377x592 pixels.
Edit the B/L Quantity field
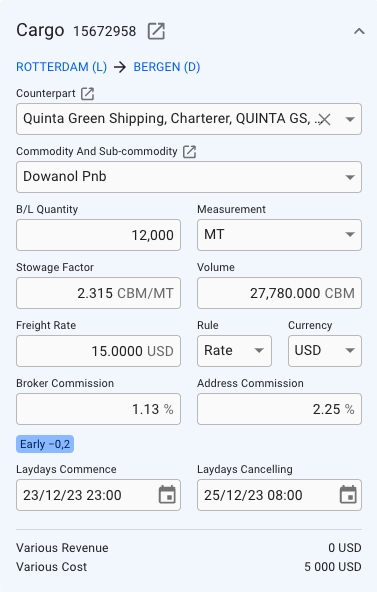click(98, 235)
